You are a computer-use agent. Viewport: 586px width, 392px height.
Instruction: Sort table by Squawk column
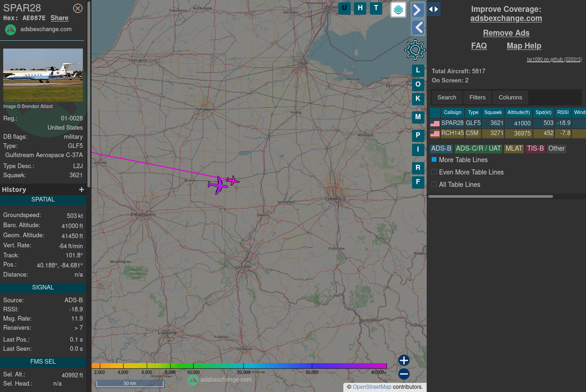point(493,113)
